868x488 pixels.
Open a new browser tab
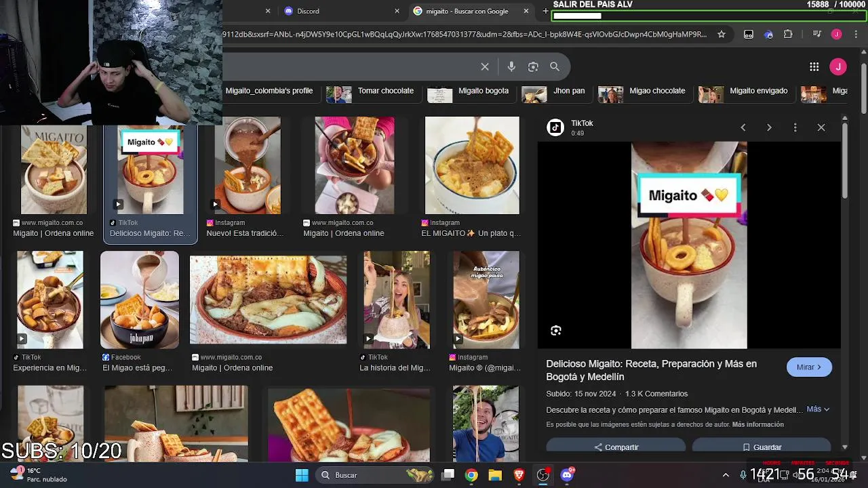click(x=545, y=11)
